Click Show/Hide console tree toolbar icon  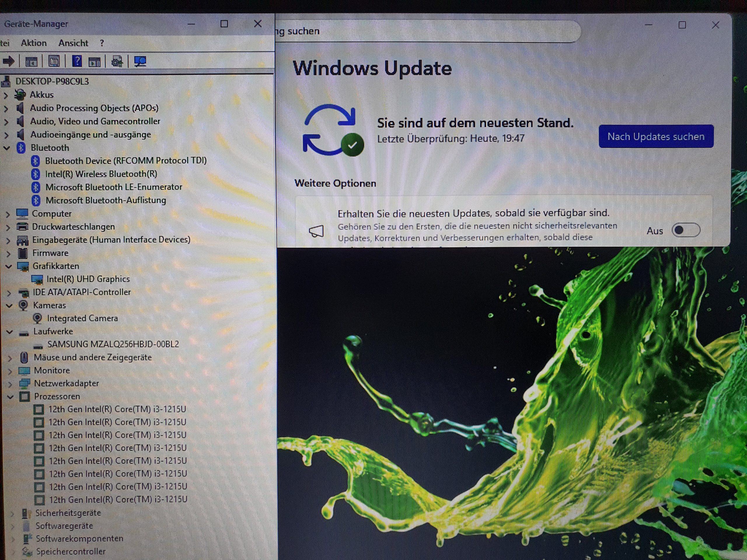tap(32, 62)
